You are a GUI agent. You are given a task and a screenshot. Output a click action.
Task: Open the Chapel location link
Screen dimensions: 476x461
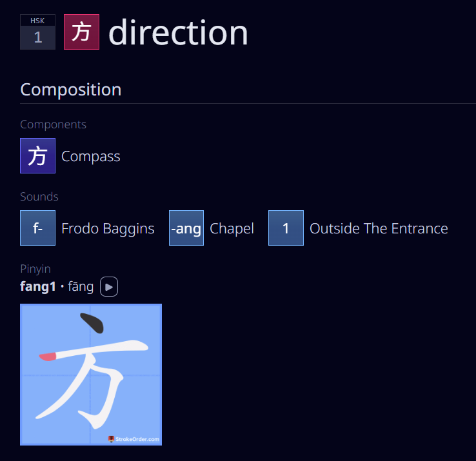click(232, 228)
